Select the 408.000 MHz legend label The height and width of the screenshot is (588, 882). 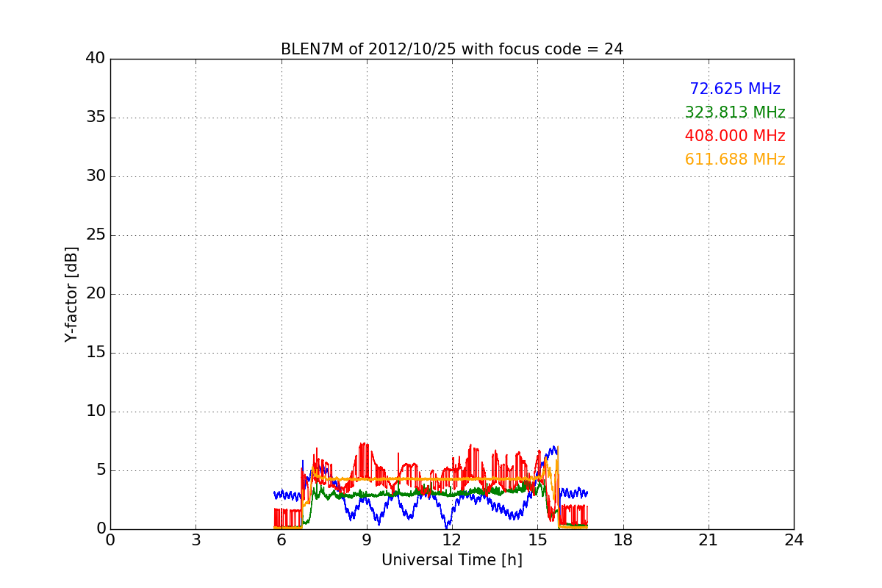(735, 136)
